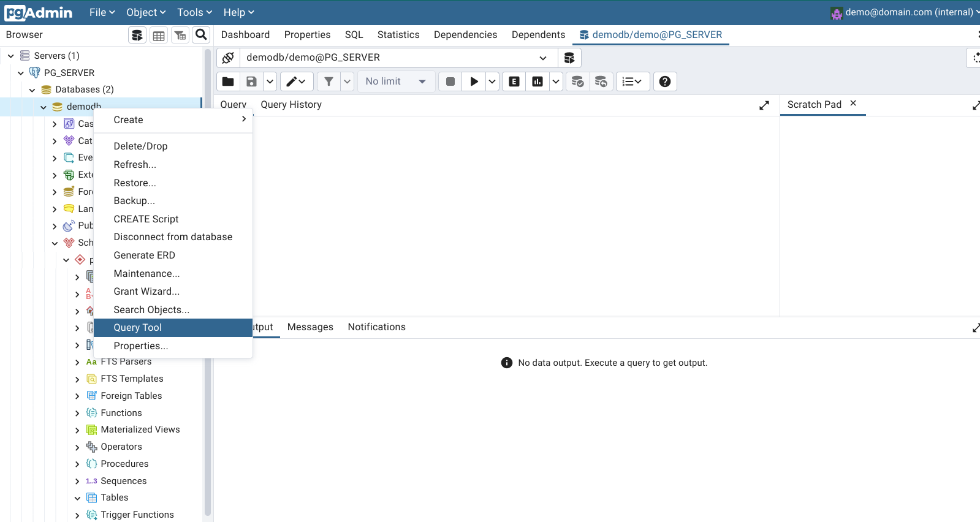
Task: Open the Create submenu in context menu
Action: pos(173,120)
